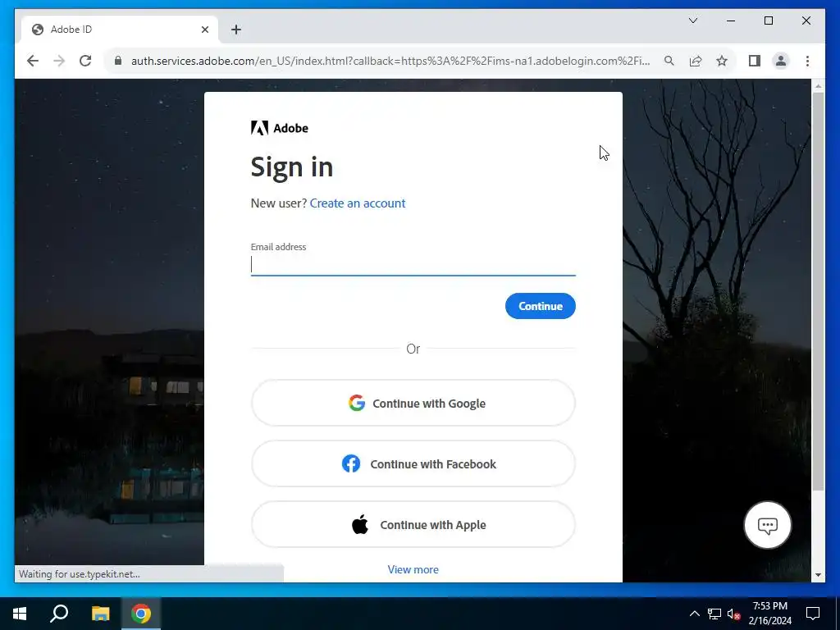Open Windows taskbar search
This screenshot has height=630, width=840.
tap(59, 614)
